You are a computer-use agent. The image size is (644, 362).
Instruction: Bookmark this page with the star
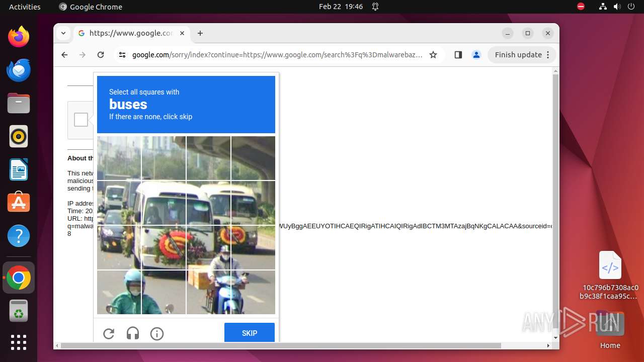pyautogui.click(x=433, y=55)
